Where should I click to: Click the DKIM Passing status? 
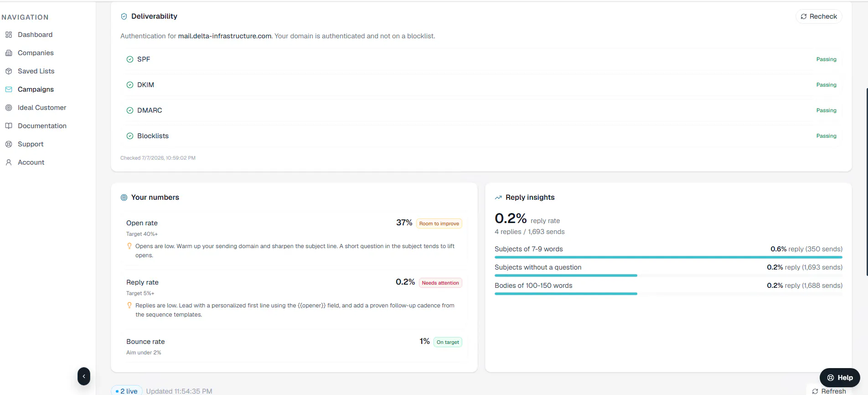tap(826, 85)
